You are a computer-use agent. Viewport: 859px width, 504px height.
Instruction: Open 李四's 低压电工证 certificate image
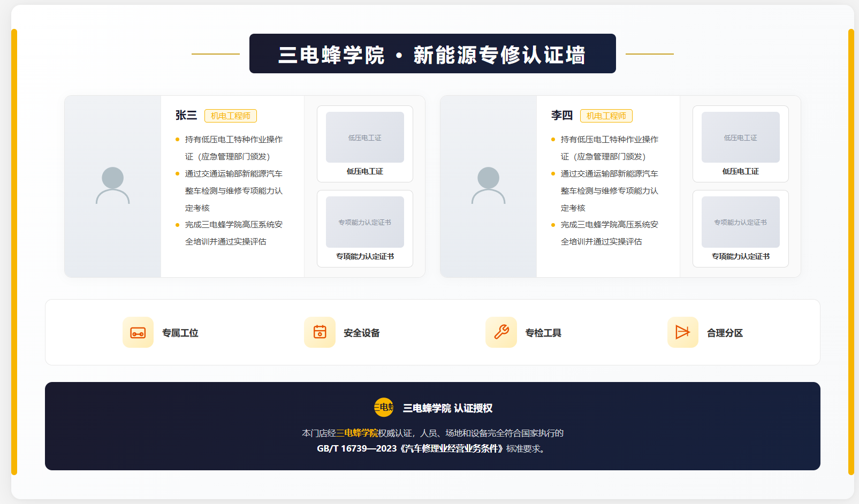741,137
